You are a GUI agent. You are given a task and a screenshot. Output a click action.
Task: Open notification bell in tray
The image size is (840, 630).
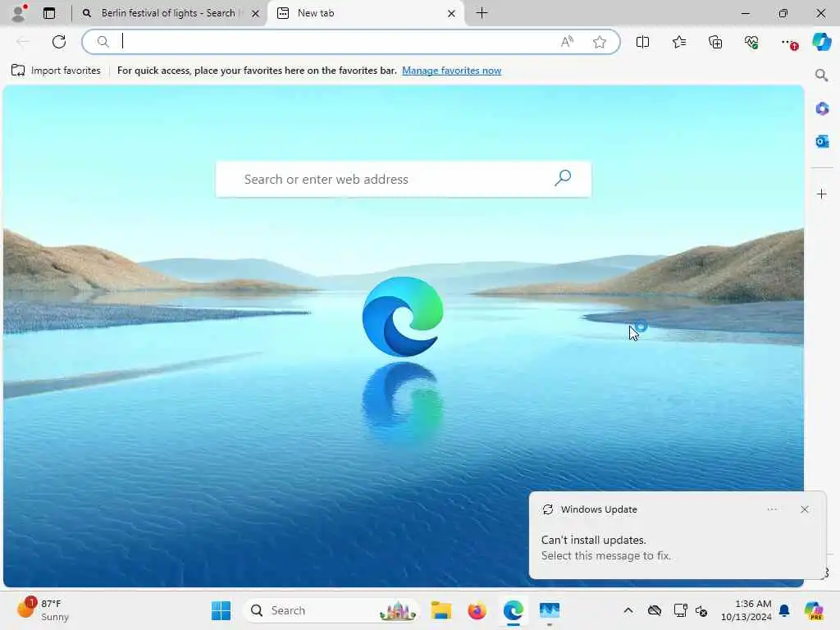784,610
